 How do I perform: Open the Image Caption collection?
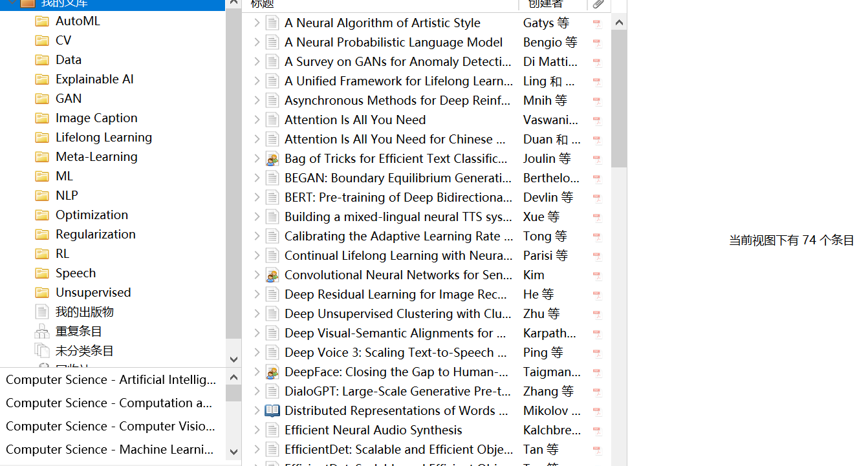pos(96,118)
